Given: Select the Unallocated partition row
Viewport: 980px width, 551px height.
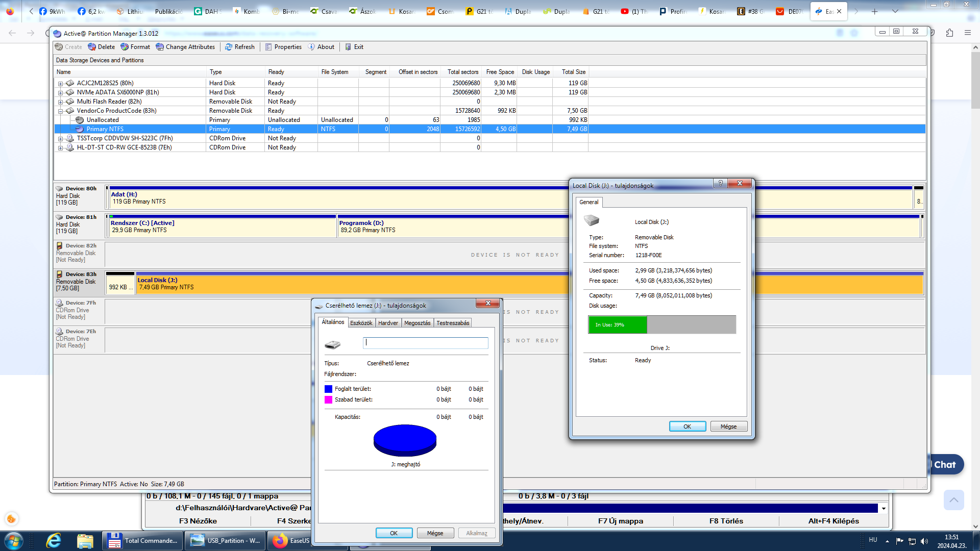Looking at the screenshot, I should (x=103, y=120).
